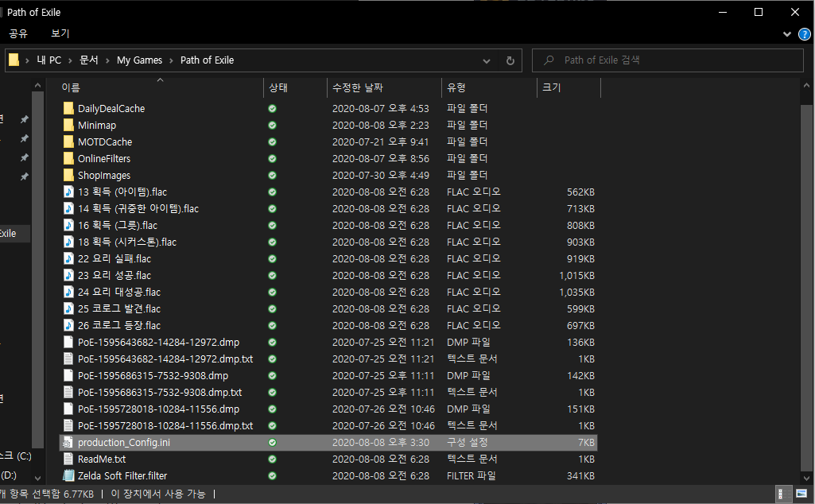Click the audio icon of 16 획득 (그릇).flac
Viewport: 815px width, 504px height.
(x=68, y=225)
